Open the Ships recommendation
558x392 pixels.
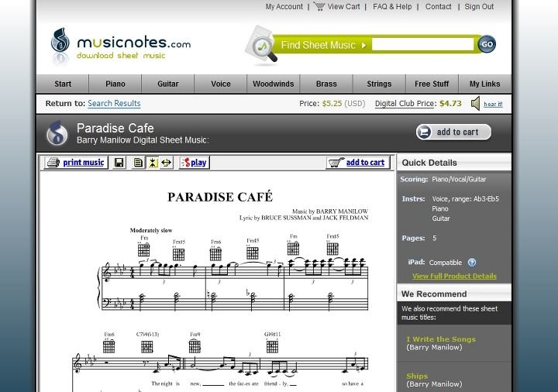[417, 376]
